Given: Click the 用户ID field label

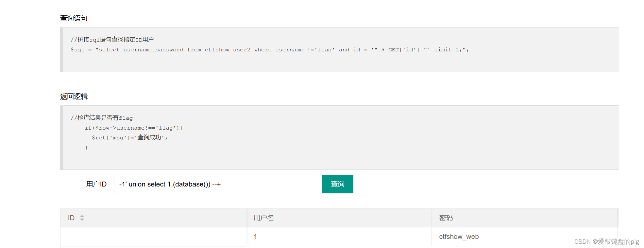Looking at the screenshot, I should click(x=96, y=184).
